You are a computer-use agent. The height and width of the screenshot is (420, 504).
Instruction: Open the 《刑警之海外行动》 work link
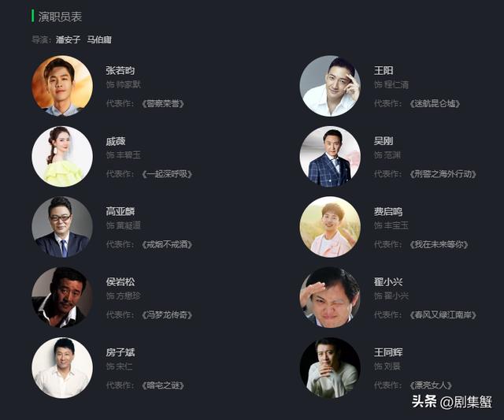443,174
